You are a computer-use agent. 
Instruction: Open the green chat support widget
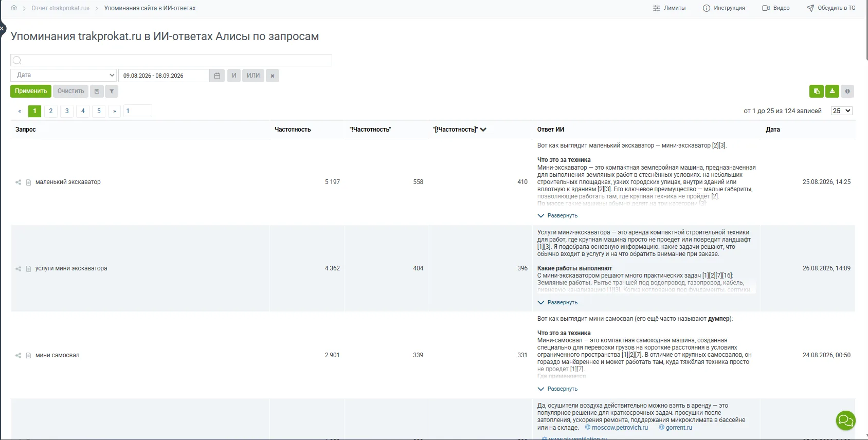coord(846,421)
